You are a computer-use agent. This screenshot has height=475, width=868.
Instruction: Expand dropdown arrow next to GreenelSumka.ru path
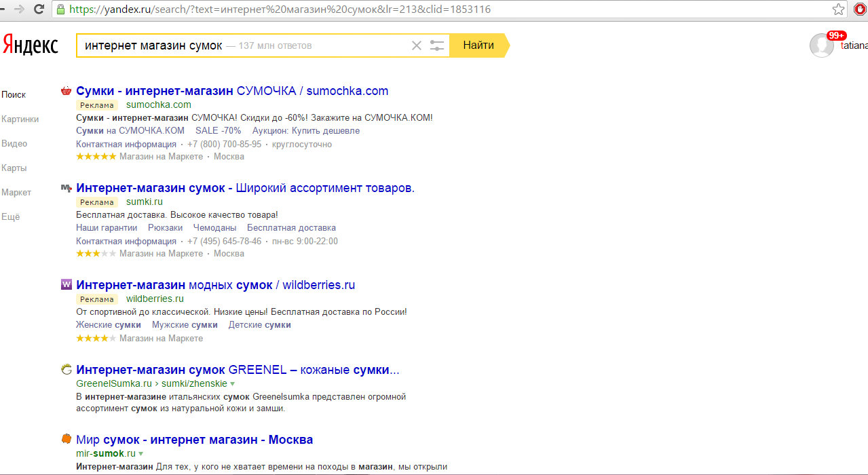tap(233, 384)
